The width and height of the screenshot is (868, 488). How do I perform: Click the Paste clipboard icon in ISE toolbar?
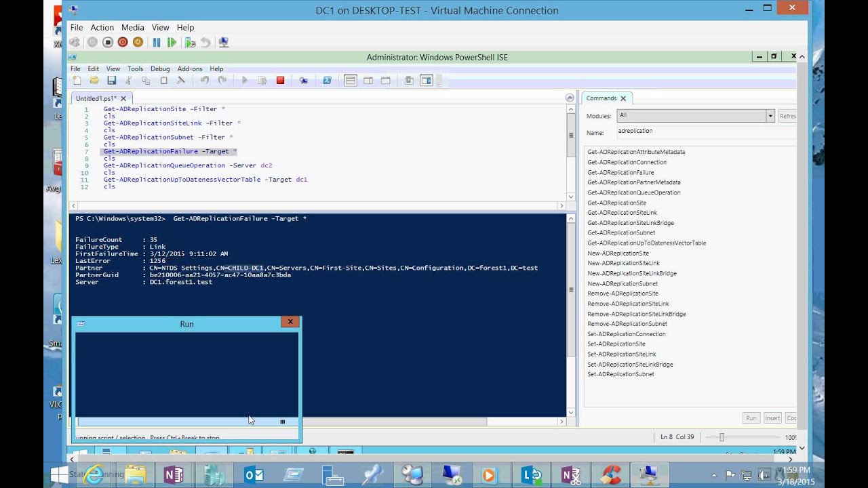point(163,81)
